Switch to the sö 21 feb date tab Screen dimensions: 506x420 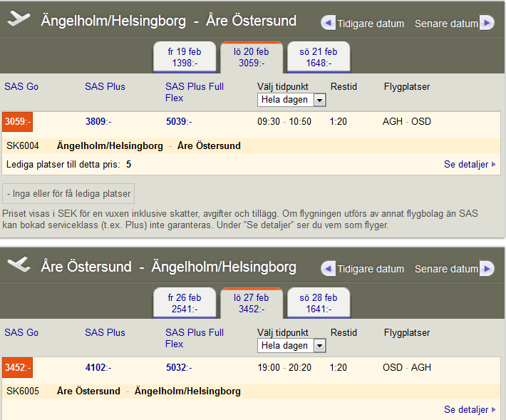318,57
